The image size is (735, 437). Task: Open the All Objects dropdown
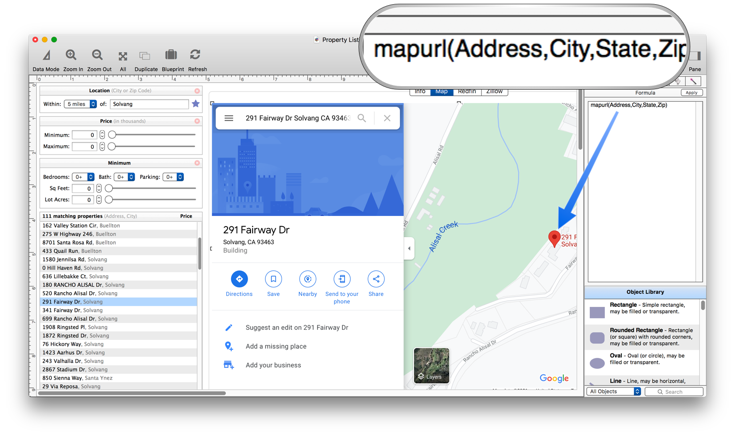point(614,392)
